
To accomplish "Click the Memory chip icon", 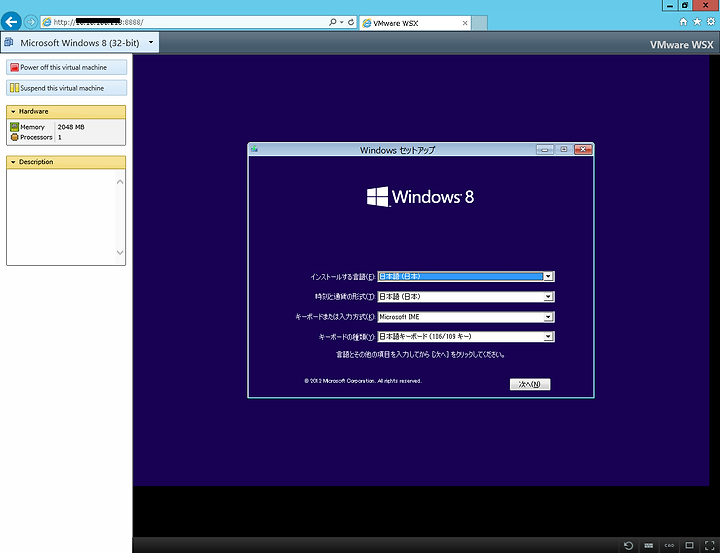I will click(x=14, y=127).
